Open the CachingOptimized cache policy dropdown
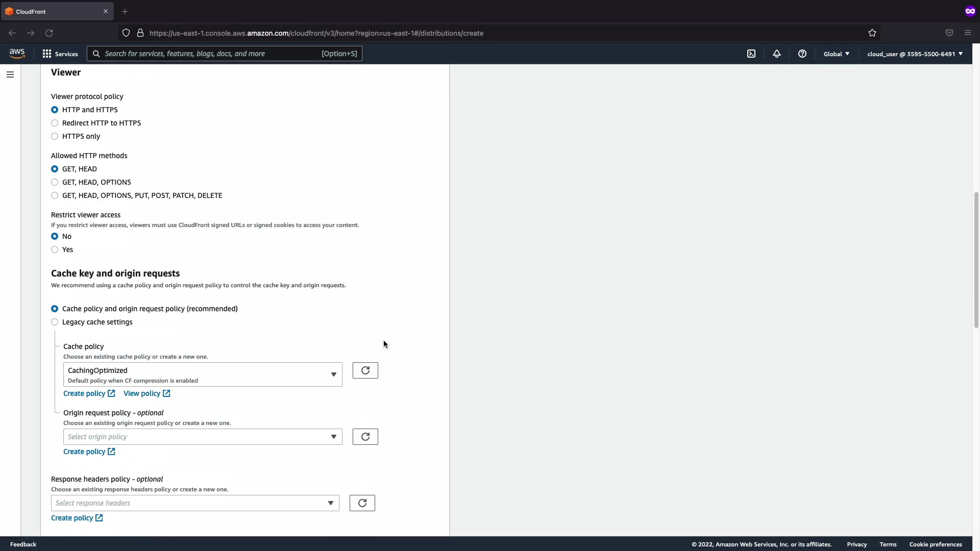This screenshot has height=551, width=980. [203, 374]
